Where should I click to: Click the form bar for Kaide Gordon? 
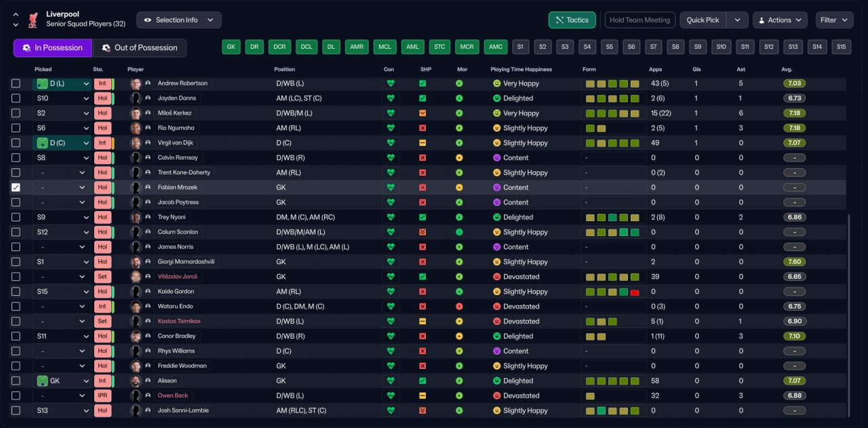(x=613, y=292)
